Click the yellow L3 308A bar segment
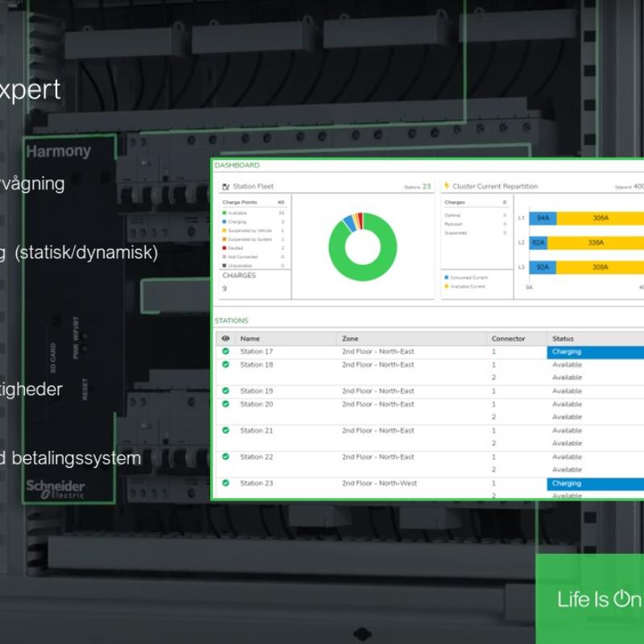 click(x=600, y=267)
